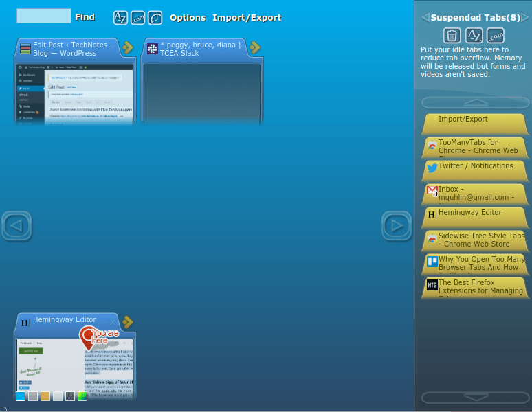532x412 pixels.
Task: Click the 'Edit Post ‹ TechNotes Blog' title
Action: click(70, 49)
